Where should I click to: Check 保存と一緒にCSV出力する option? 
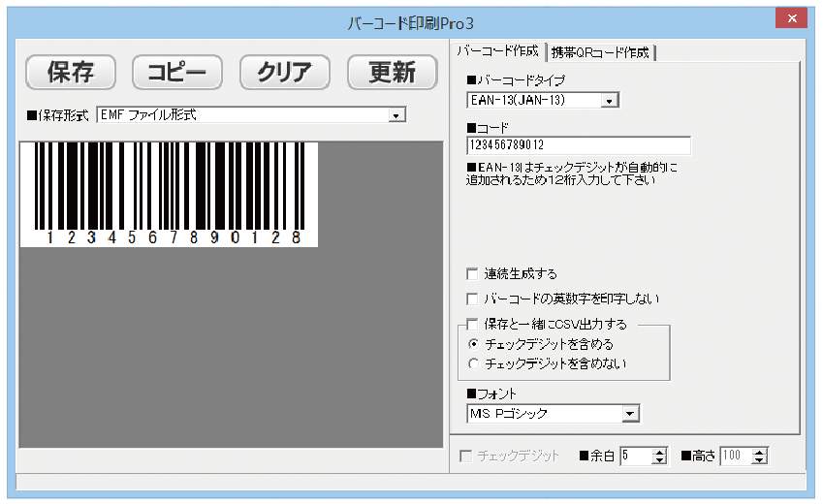click(472, 324)
